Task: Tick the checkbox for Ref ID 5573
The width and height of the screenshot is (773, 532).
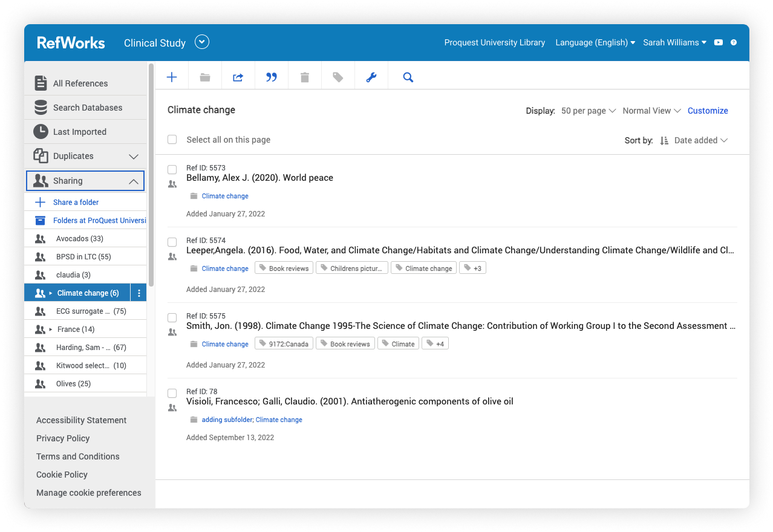Action: 172,169
